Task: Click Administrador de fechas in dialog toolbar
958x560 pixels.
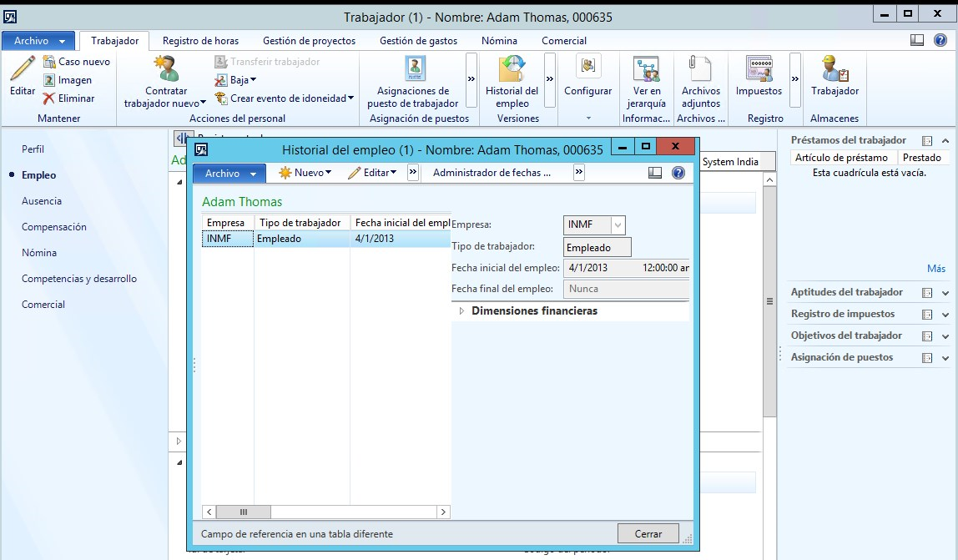Action: pos(492,173)
